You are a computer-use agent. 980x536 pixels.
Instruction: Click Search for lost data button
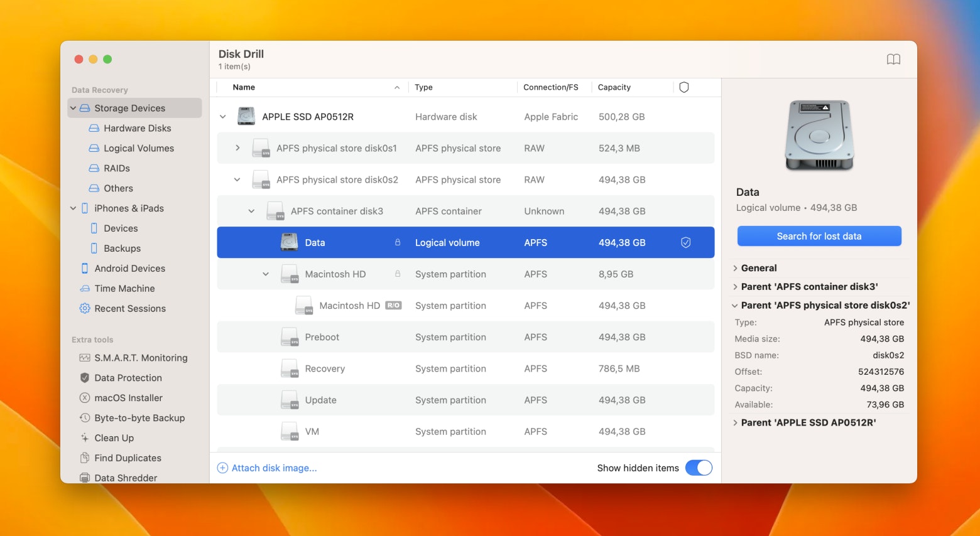pyautogui.click(x=819, y=236)
